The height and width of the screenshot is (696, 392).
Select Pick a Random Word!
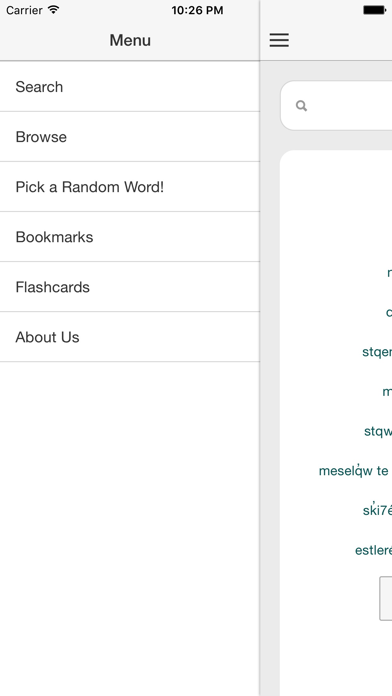coord(130,187)
